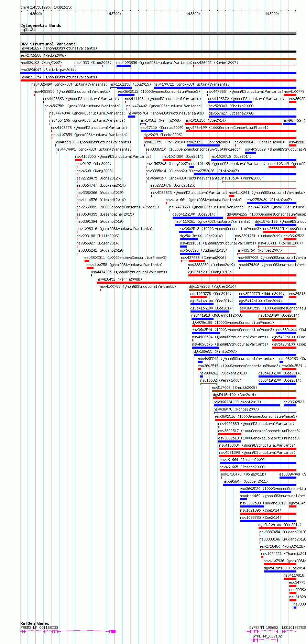The width and height of the screenshot is (306, 644).
Task: Click nsv822758 (Park2010) label
Action: [x=164, y=142]
